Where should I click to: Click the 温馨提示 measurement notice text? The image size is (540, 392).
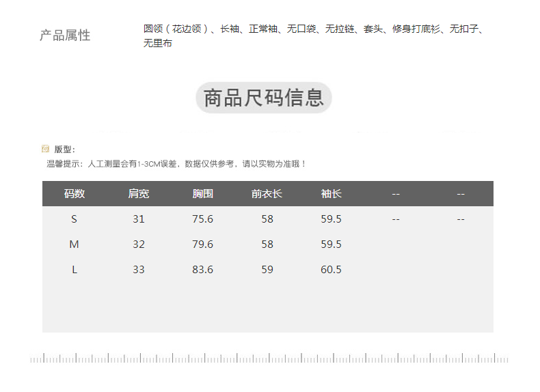pyautogui.click(x=176, y=164)
